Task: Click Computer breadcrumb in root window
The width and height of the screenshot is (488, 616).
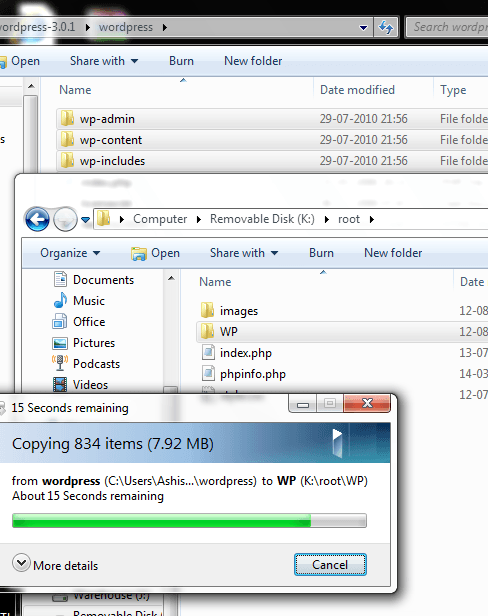Action: click(x=160, y=219)
